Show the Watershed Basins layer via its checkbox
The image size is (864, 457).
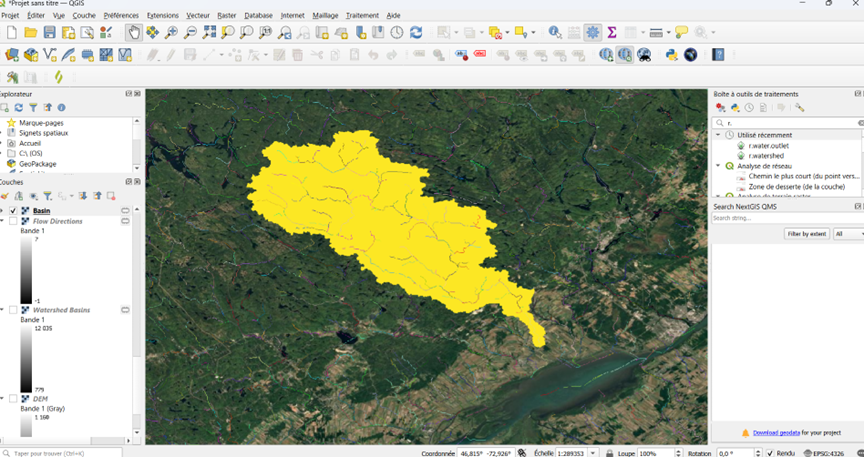click(x=13, y=310)
